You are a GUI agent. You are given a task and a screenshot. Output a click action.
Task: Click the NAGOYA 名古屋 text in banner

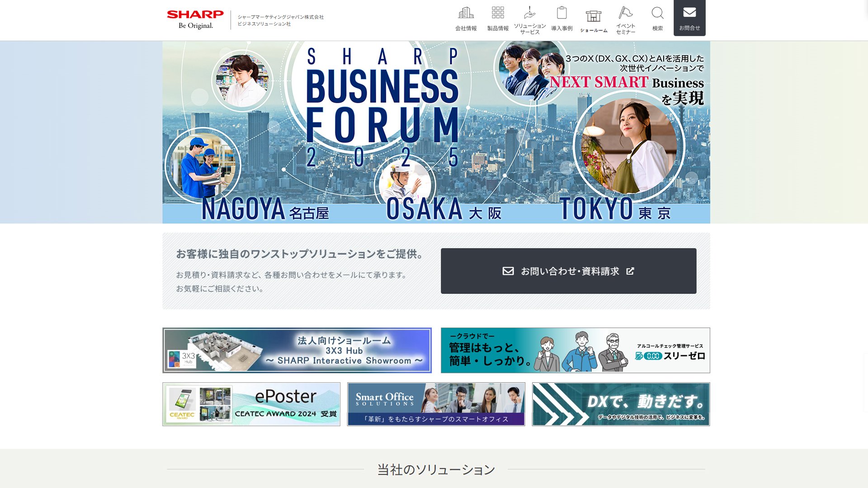(x=265, y=209)
